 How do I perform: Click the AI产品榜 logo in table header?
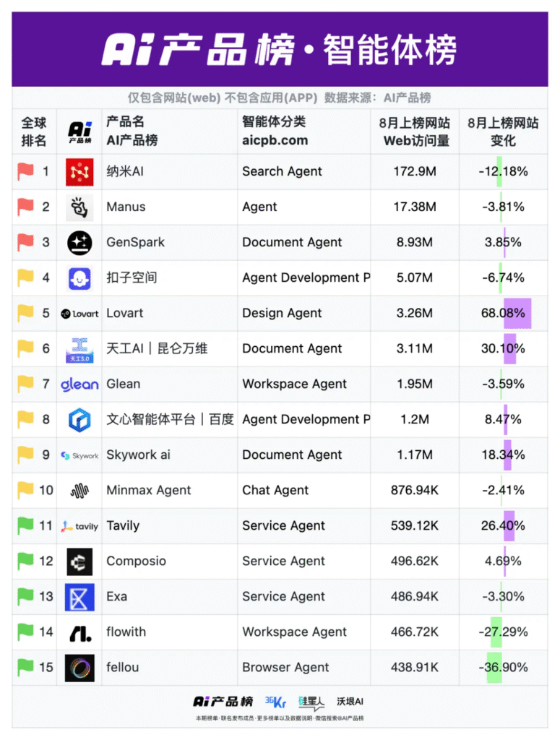tap(79, 132)
